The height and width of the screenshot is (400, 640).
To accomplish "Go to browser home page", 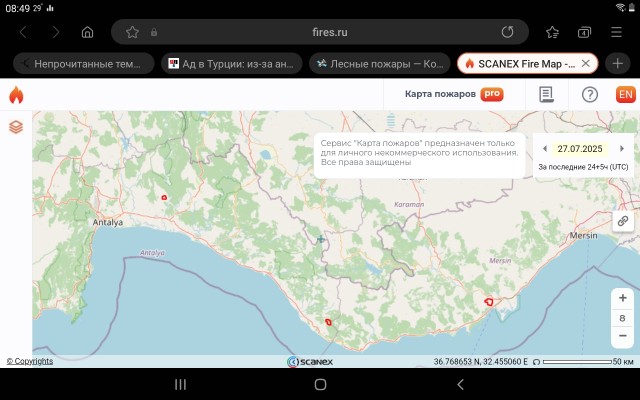I will pyautogui.click(x=87, y=32).
